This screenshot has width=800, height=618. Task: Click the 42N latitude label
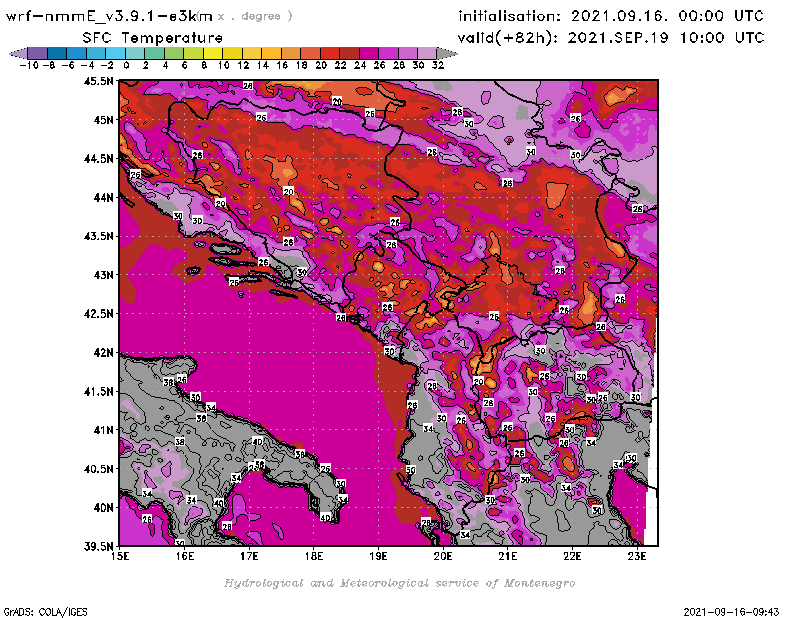pyautogui.click(x=103, y=353)
